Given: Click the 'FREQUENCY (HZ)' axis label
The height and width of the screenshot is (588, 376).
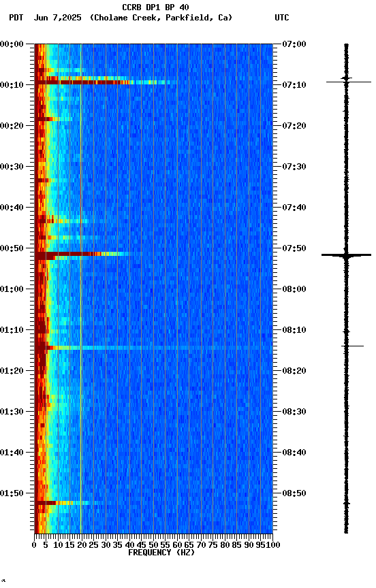Looking at the screenshot, I should (x=161, y=553).
